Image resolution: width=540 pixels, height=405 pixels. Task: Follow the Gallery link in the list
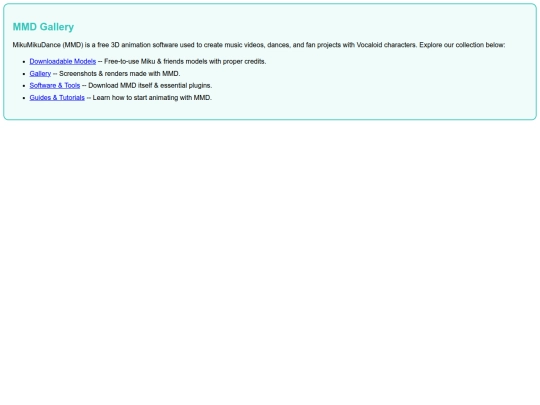pyautogui.click(x=40, y=74)
